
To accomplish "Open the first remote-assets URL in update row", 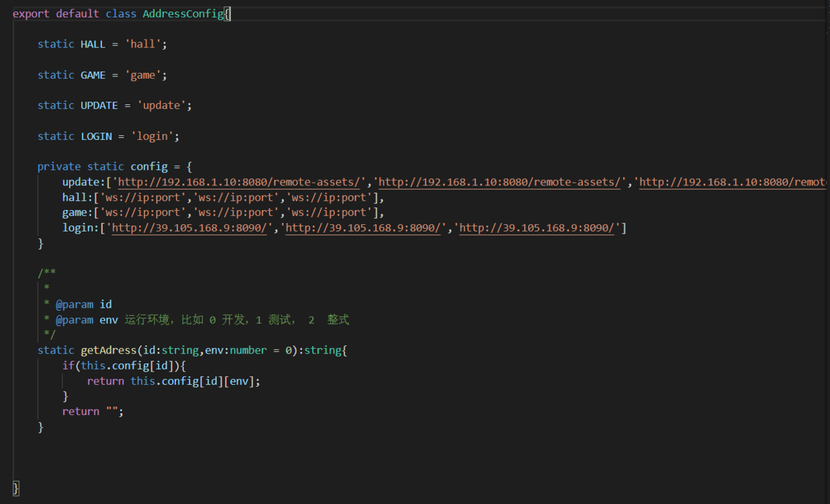I will (239, 182).
